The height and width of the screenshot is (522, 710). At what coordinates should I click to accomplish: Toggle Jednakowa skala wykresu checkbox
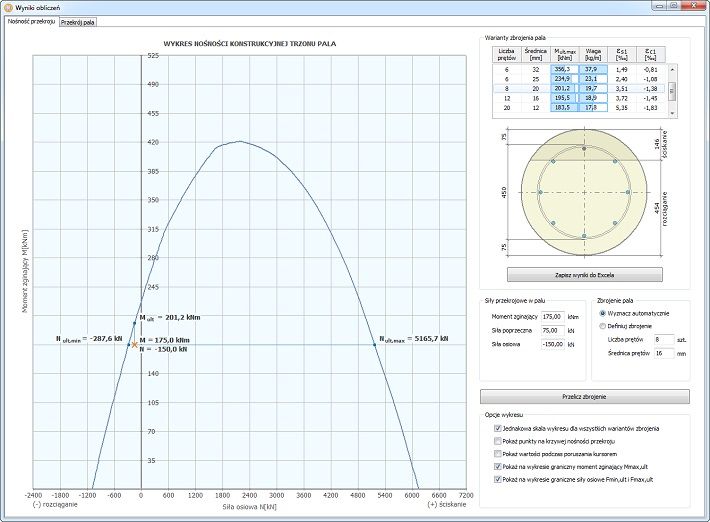498,428
